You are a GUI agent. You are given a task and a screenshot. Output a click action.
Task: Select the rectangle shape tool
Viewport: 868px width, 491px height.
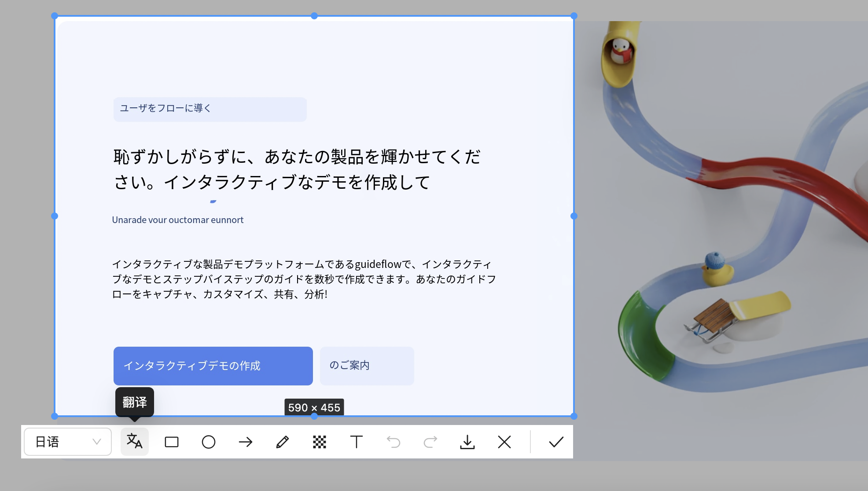[171, 442]
